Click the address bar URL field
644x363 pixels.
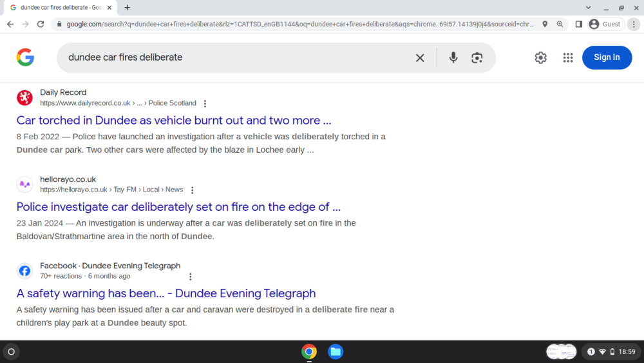(300, 25)
